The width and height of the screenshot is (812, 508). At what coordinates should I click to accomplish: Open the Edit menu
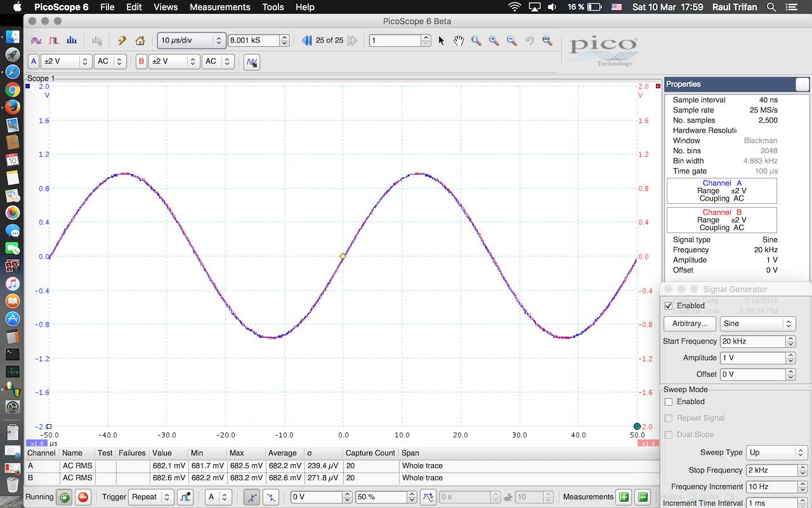(x=134, y=7)
